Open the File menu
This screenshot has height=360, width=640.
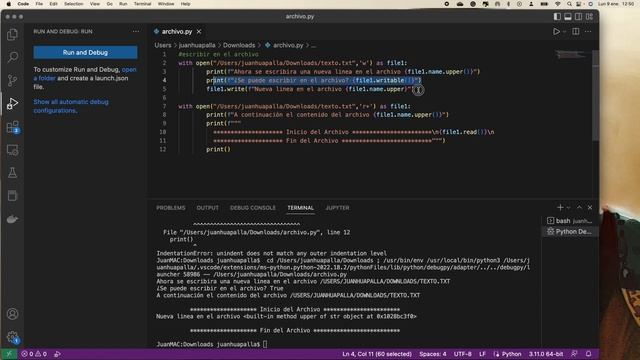(39, 4)
